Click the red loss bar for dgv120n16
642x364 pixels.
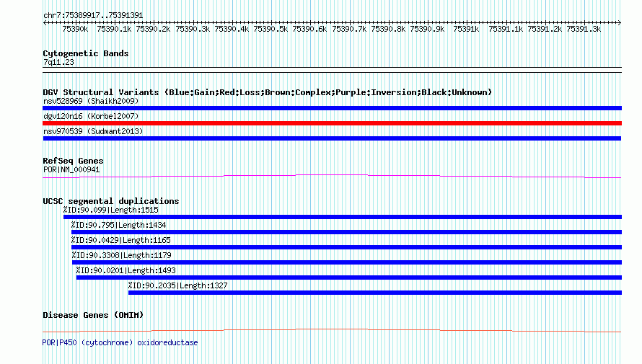[x=332, y=123]
